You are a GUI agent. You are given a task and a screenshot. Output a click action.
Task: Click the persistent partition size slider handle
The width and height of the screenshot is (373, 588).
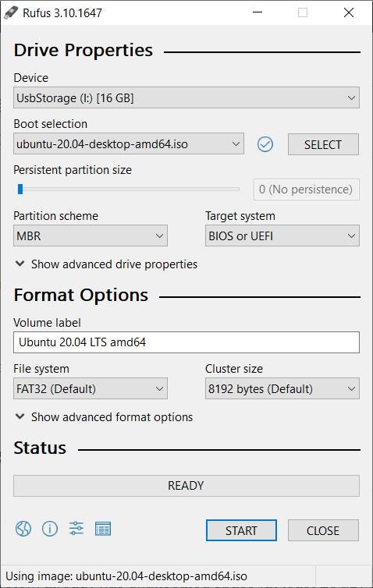(20, 190)
